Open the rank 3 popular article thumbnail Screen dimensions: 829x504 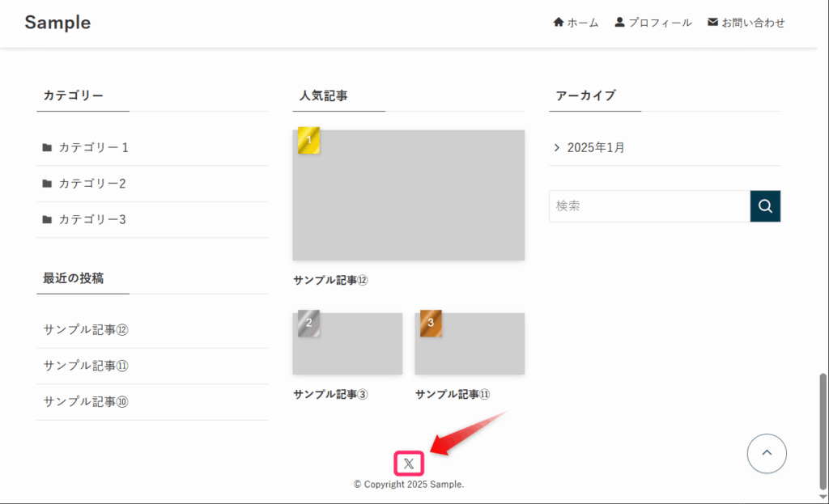470,343
